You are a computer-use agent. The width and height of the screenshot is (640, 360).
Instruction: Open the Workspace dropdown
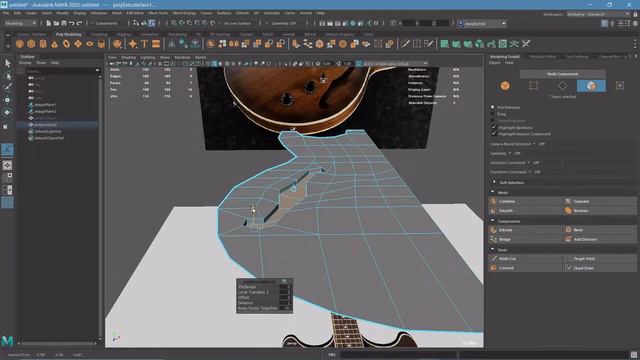[x=598, y=14]
